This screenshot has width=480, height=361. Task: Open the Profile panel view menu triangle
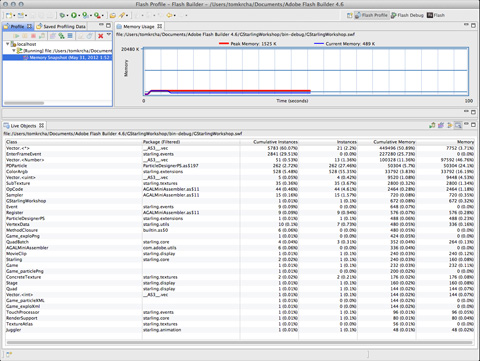pyautogui.click(x=109, y=34)
